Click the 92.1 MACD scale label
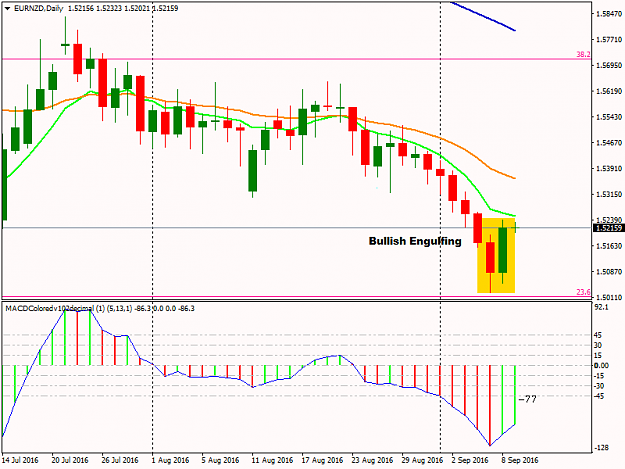The height and width of the screenshot is (469, 625). tap(601, 307)
